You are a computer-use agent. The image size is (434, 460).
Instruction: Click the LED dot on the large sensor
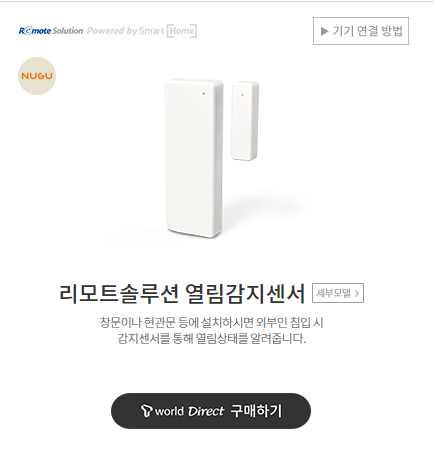[203, 94]
